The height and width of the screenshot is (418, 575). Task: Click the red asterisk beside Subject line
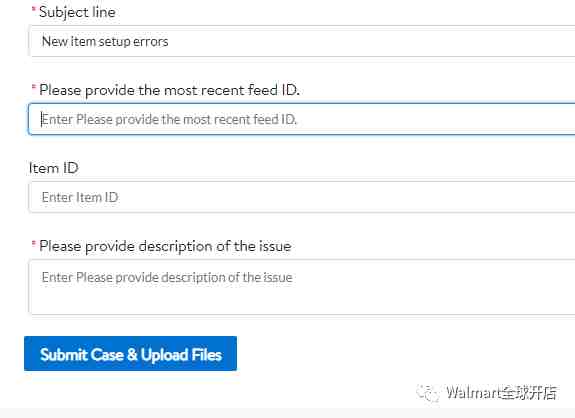(x=34, y=9)
